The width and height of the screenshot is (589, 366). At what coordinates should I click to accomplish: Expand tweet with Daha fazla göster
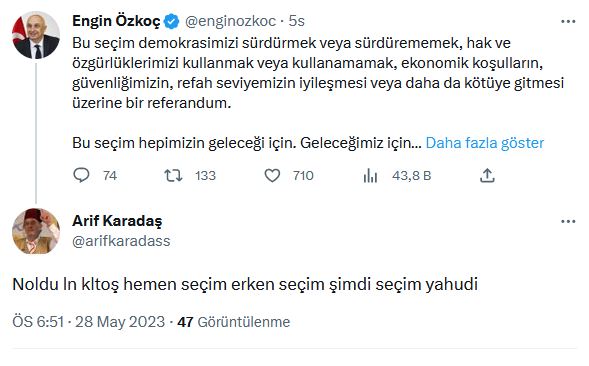point(485,143)
